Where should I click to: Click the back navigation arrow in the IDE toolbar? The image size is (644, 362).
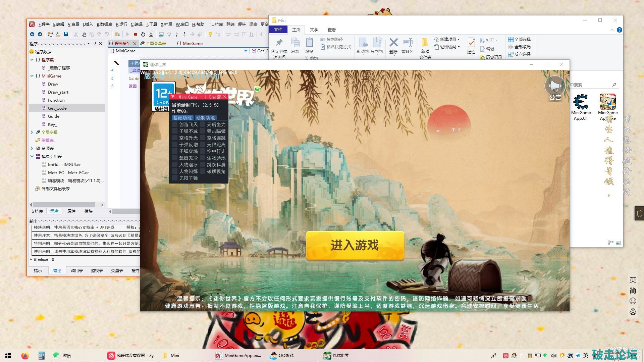[32, 34]
